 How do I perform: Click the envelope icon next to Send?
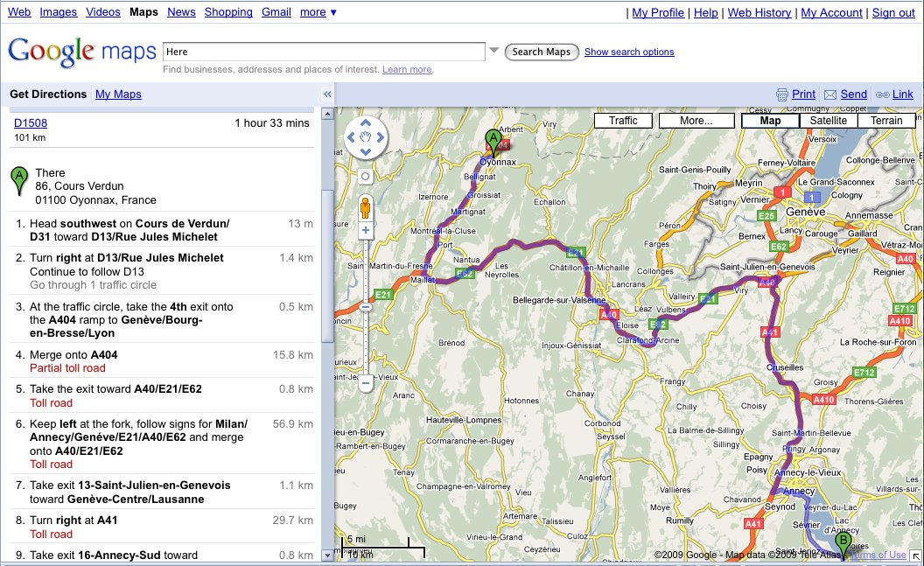tap(830, 94)
